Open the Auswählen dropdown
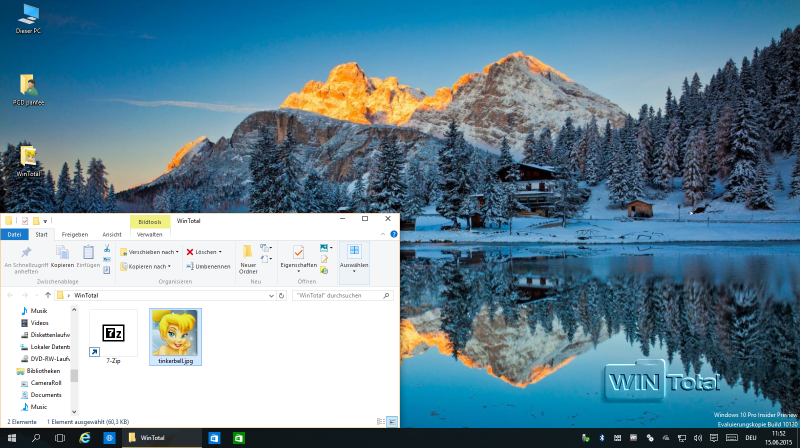Viewport: 800px width, 448px height. pyautogui.click(x=354, y=271)
